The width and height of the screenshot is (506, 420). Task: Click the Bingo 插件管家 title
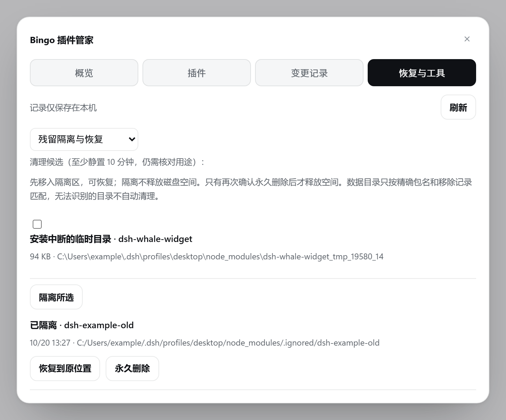pos(62,40)
